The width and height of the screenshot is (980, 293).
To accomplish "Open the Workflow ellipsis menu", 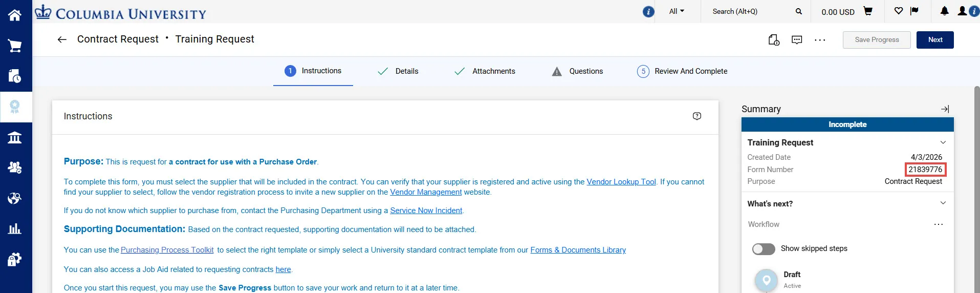I will [939, 224].
